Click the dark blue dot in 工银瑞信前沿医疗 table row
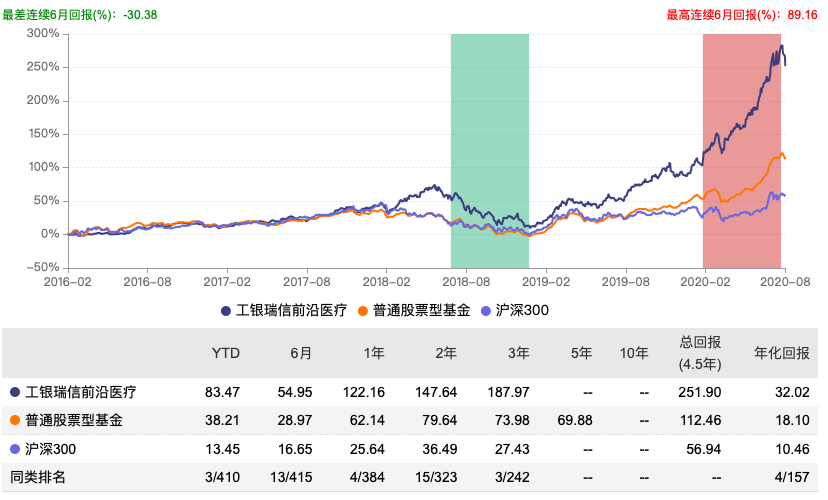This screenshot has height=500, width=828. 13,391
